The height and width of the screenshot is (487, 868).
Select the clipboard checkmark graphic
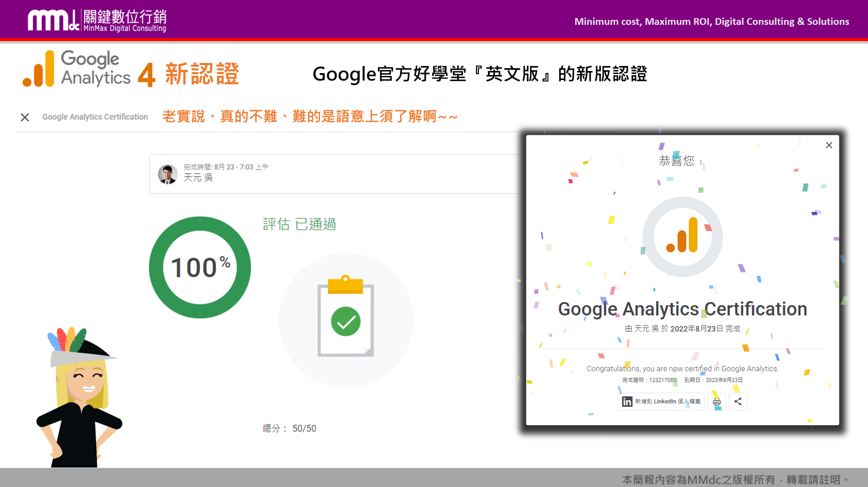tap(346, 320)
